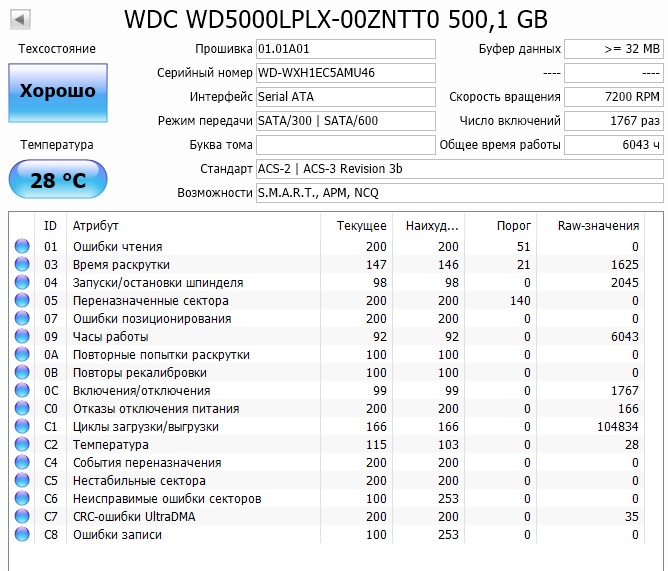Open temperature indicator showing 28 °C

[x=58, y=179]
